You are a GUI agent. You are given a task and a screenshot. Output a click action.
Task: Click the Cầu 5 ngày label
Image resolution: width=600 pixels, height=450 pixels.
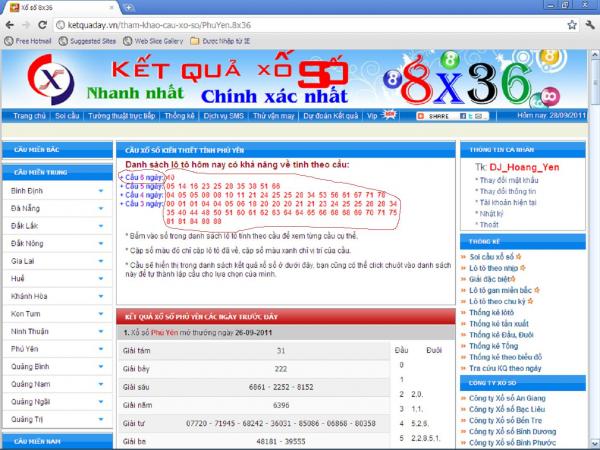coord(142,186)
